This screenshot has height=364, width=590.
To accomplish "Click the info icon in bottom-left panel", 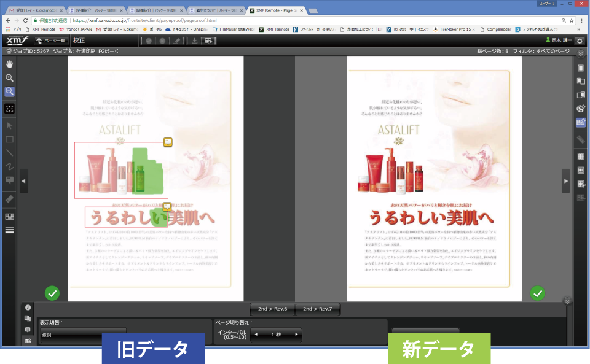I will [28, 308].
